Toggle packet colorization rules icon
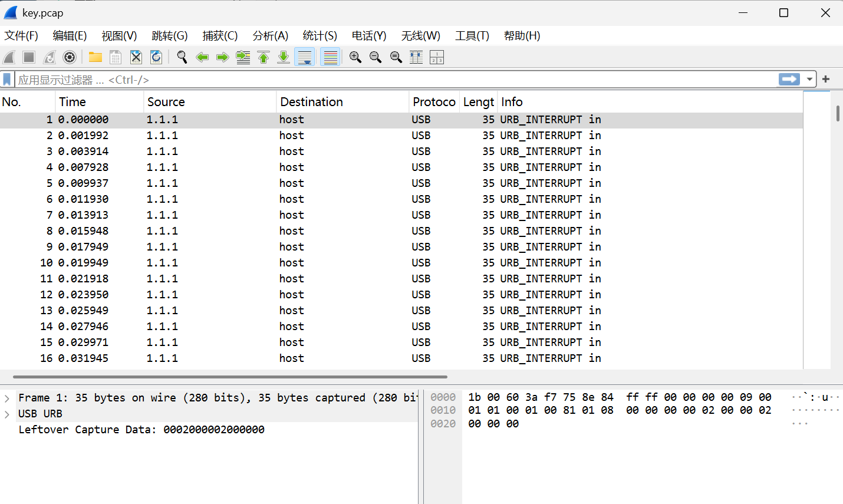The height and width of the screenshot is (504, 843). click(331, 57)
